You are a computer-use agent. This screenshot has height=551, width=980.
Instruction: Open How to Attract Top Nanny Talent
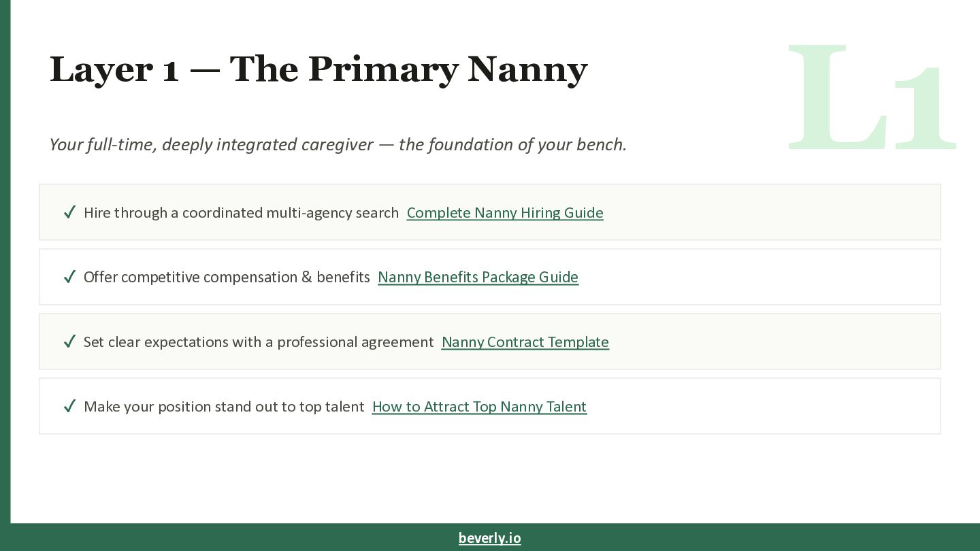tap(479, 407)
